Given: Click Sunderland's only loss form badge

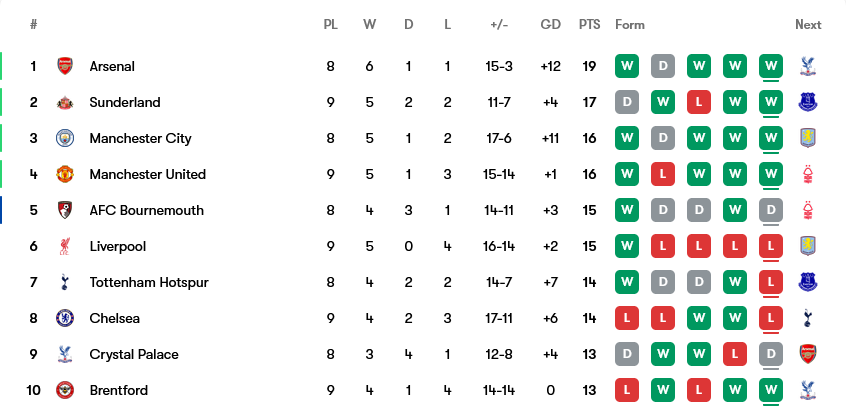Looking at the screenshot, I should tap(698, 102).
